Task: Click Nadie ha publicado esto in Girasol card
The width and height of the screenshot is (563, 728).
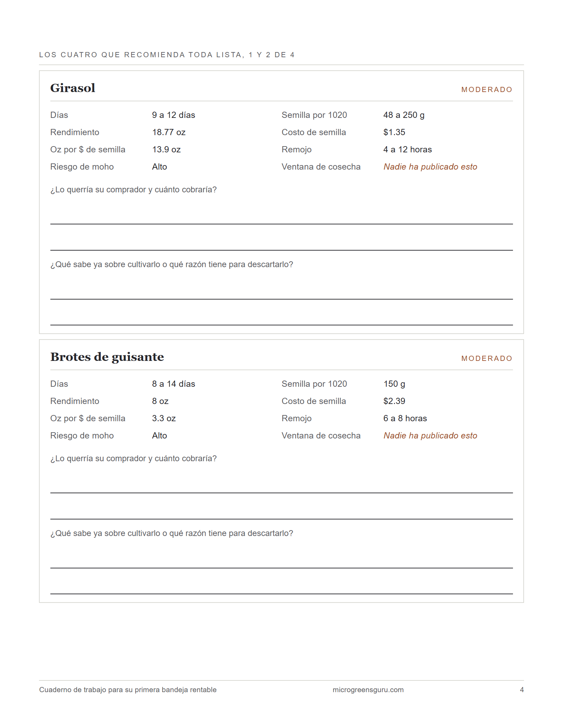Action: 430,167
